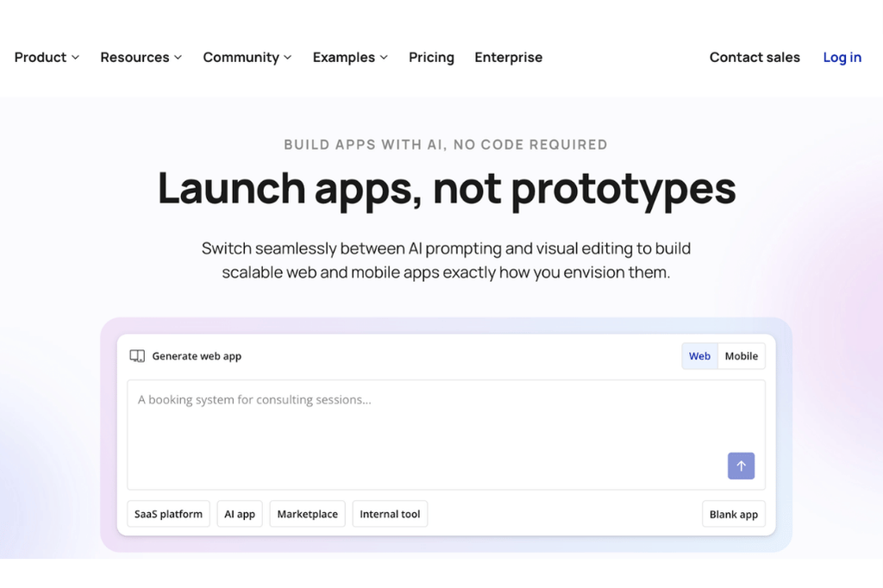Choose the Internal tool suggestion

click(x=390, y=515)
